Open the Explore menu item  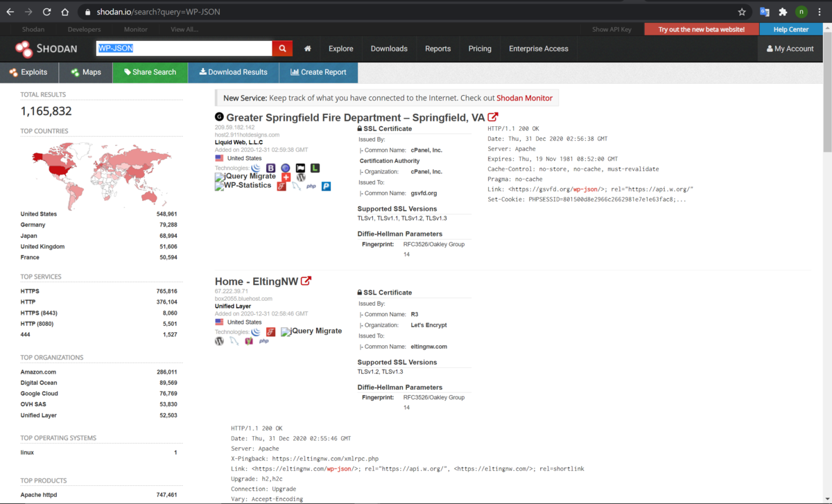tap(341, 49)
